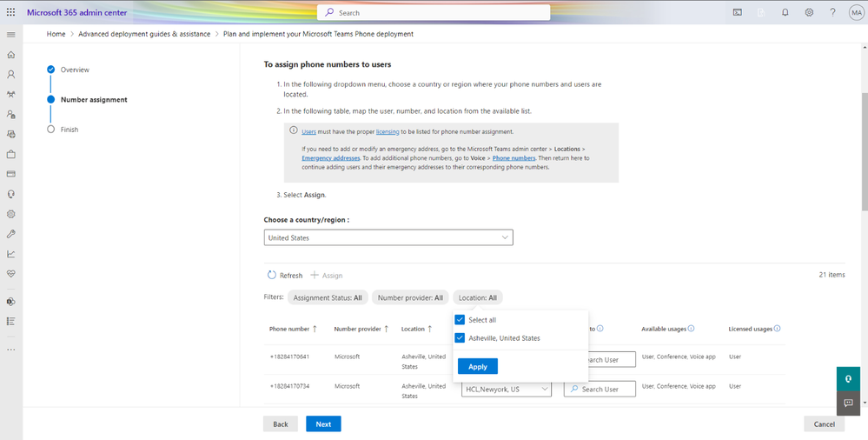Open the licensing link
The width and height of the screenshot is (868, 440).
388,132
